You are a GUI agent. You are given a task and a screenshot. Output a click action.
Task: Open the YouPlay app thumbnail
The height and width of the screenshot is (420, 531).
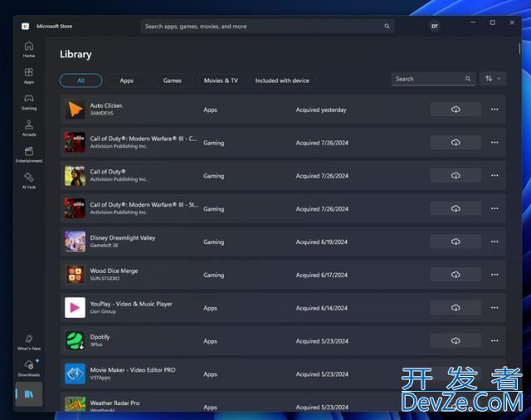click(75, 308)
